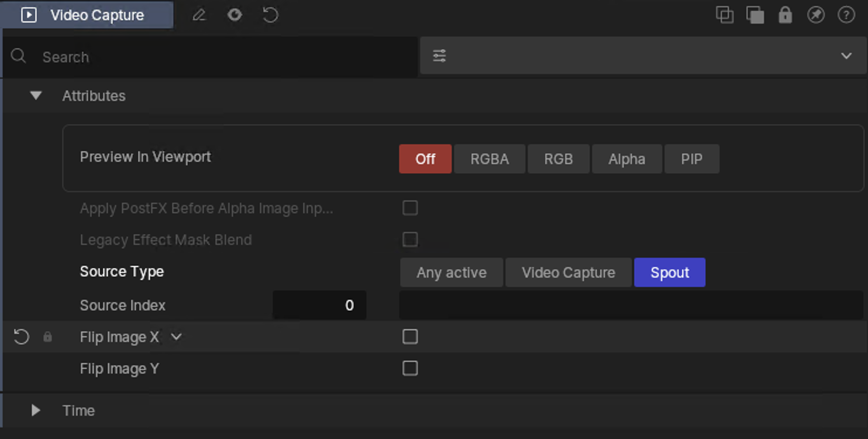Image resolution: width=868 pixels, height=439 pixels.
Task: Collapse the Attributes section
Action: coord(36,95)
